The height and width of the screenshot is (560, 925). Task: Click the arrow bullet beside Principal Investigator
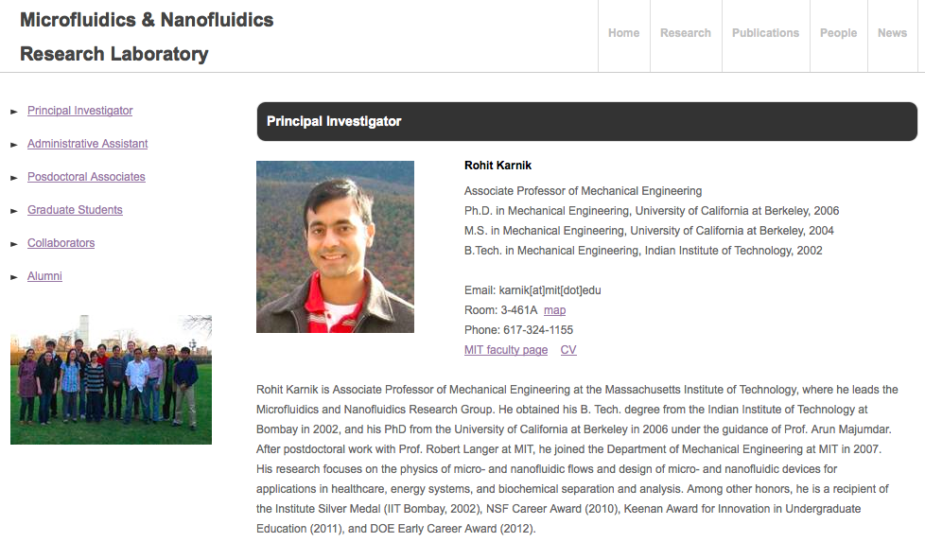pos(14,112)
